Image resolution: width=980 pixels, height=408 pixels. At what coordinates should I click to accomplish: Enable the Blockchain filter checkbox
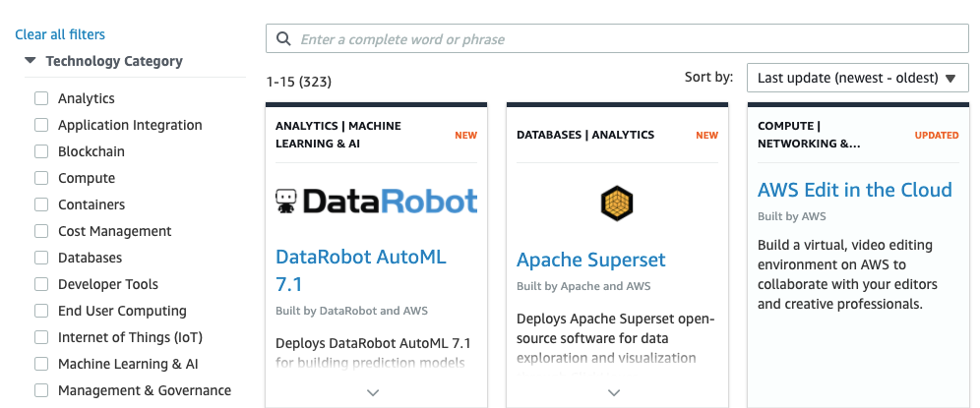41,151
